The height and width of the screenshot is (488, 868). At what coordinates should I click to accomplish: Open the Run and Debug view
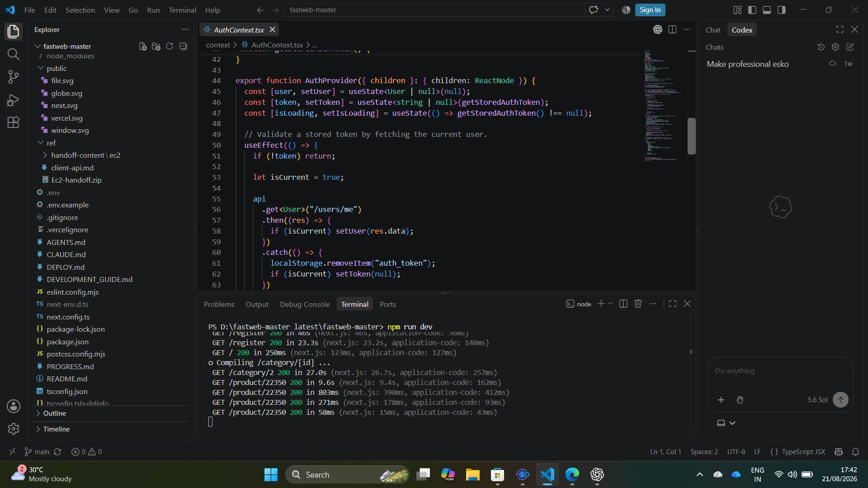point(14,100)
